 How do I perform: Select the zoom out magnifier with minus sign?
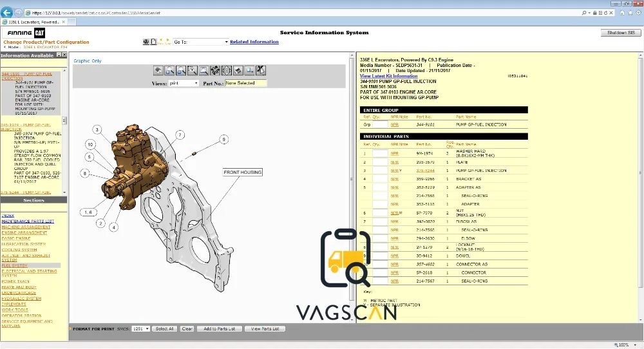coord(181,71)
